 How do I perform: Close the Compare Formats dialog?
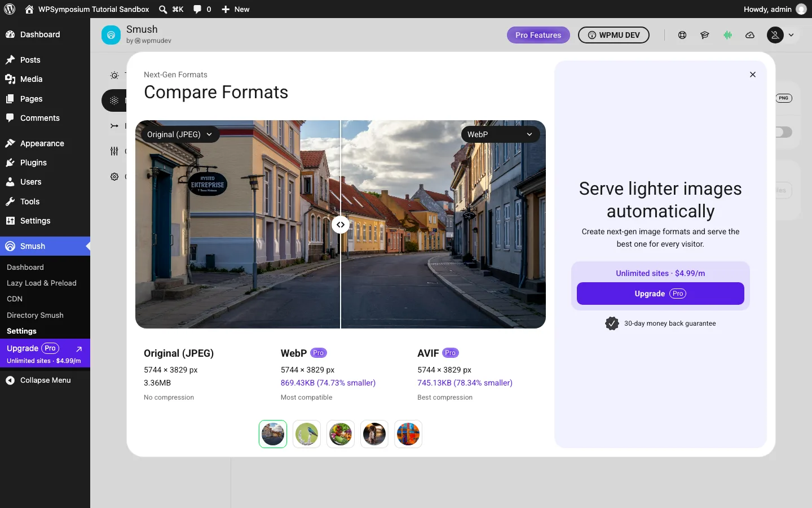753,75
